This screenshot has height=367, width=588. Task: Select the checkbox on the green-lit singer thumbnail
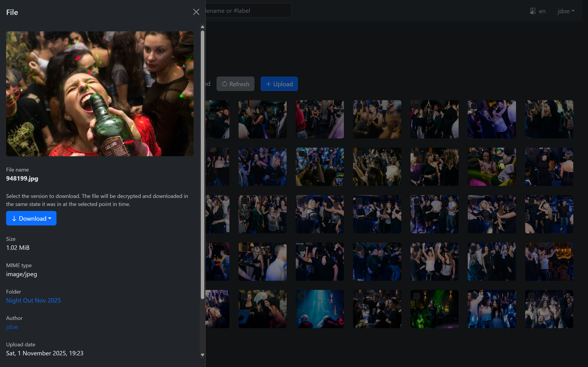(416, 296)
